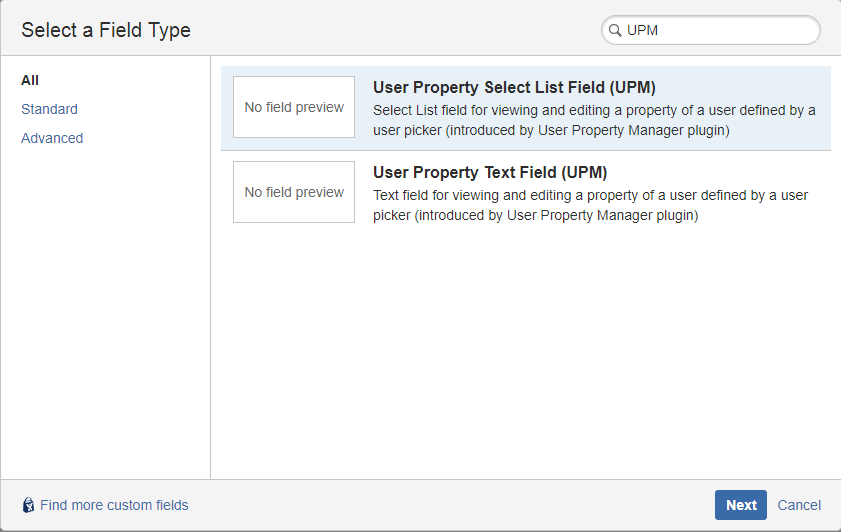Open the Advanced field types category
841x532 pixels.
click(x=52, y=138)
